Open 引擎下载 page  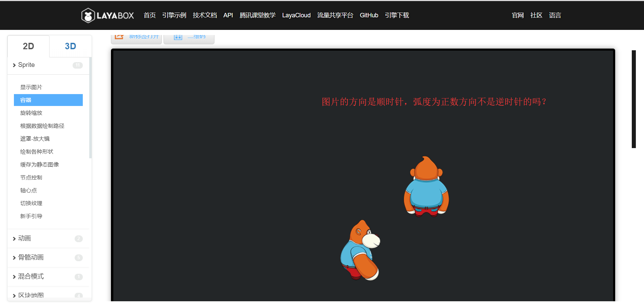click(397, 15)
